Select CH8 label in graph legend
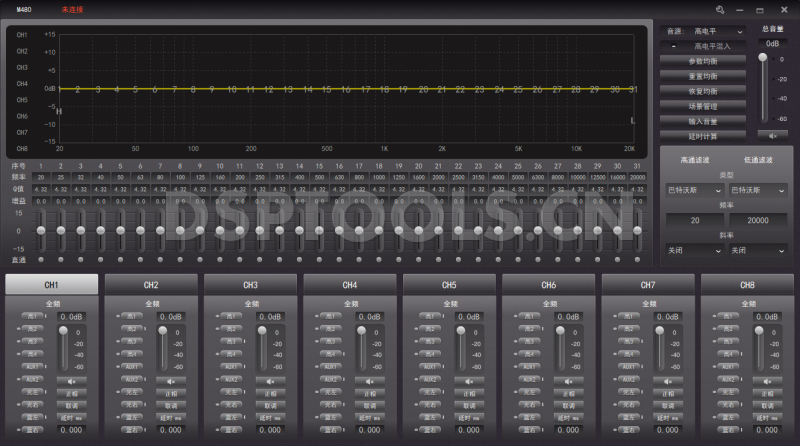Viewport: 800px width, 446px height. click(x=22, y=148)
